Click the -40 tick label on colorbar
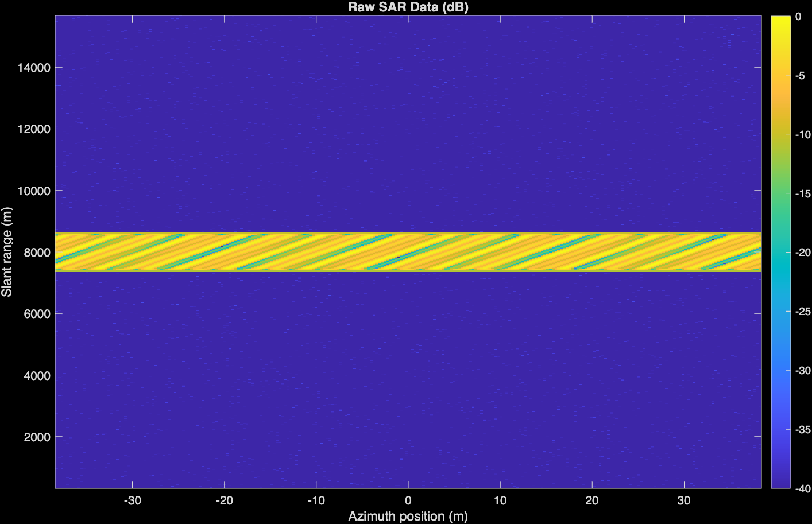 802,488
